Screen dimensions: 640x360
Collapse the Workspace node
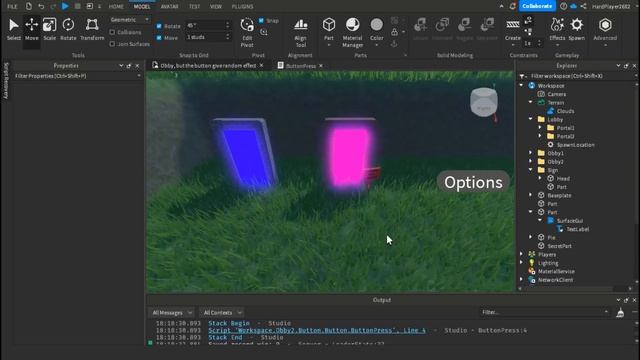pyautogui.click(x=521, y=85)
